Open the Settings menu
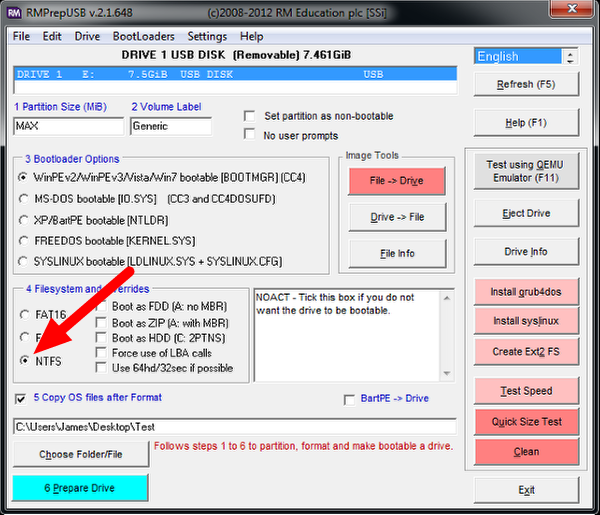This screenshot has width=600, height=515. pyautogui.click(x=207, y=36)
